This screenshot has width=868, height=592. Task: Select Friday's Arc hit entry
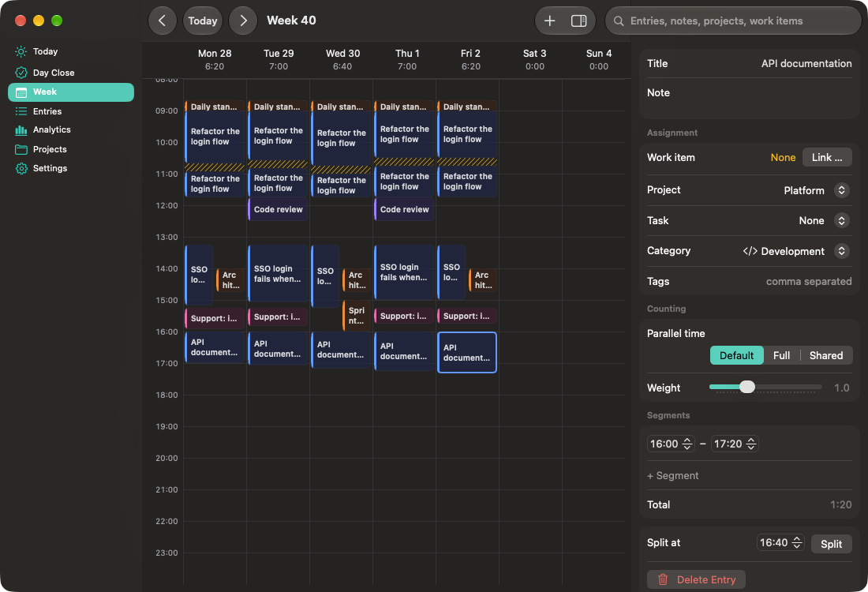482,280
